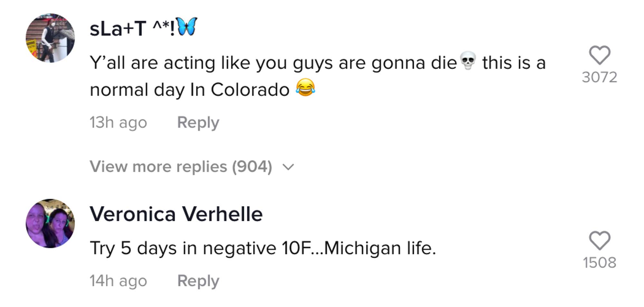Open the Veronica Verhelle username link
Image resolution: width=644 pixels, height=307 pixels.
(176, 214)
